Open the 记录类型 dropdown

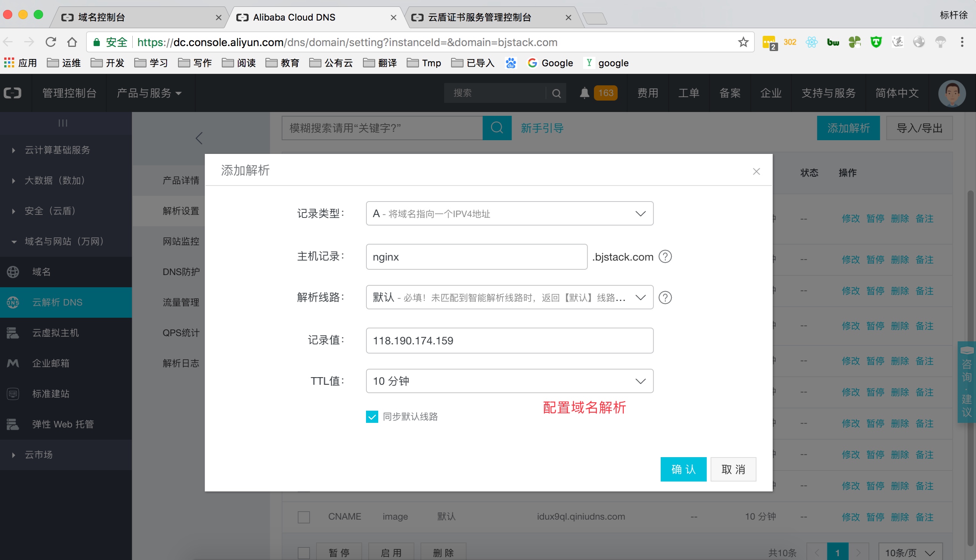(509, 213)
